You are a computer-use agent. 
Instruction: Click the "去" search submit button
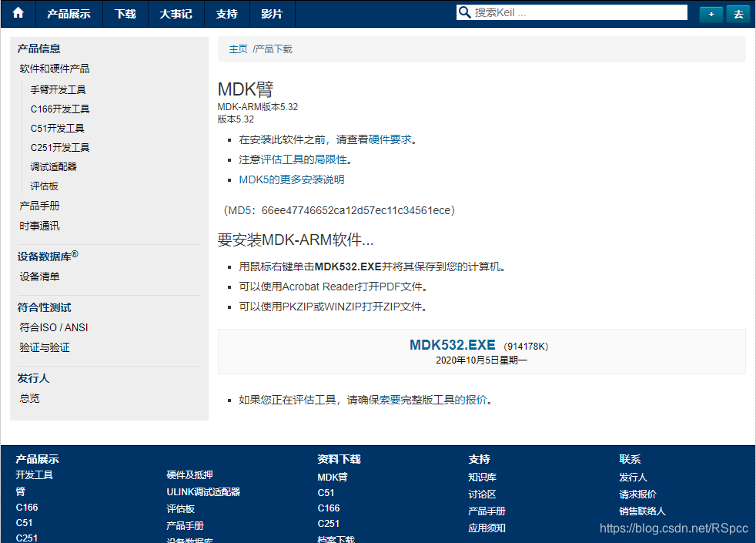coord(738,14)
